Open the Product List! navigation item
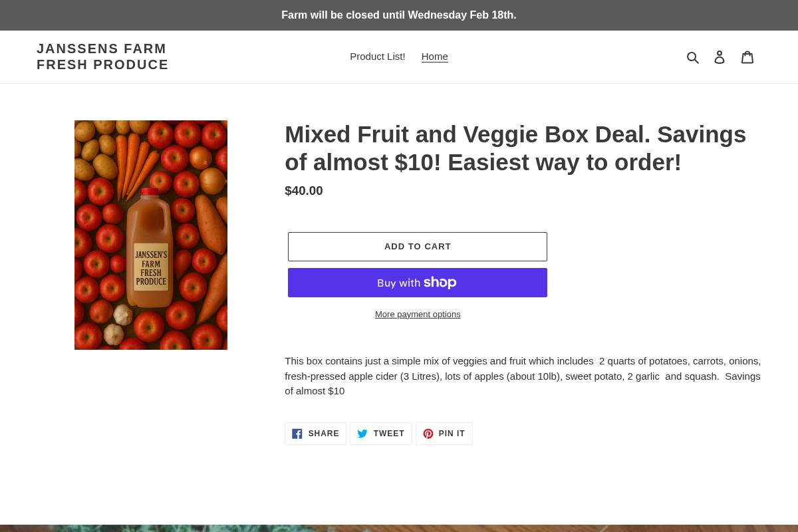The image size is (798, 532). tap(377, 57)
